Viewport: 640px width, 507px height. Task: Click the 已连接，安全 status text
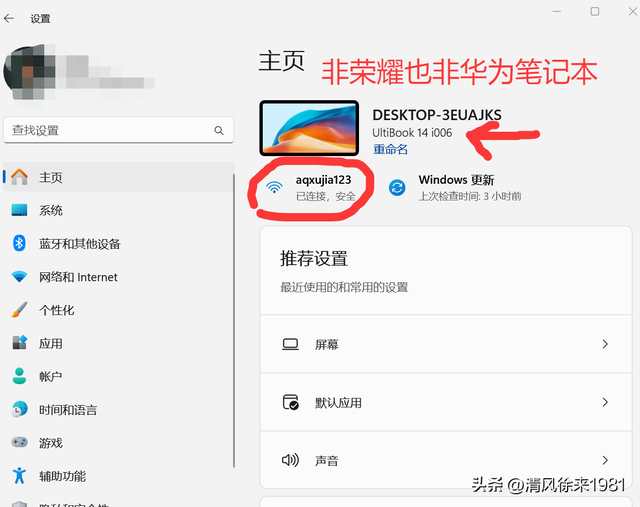326,196
